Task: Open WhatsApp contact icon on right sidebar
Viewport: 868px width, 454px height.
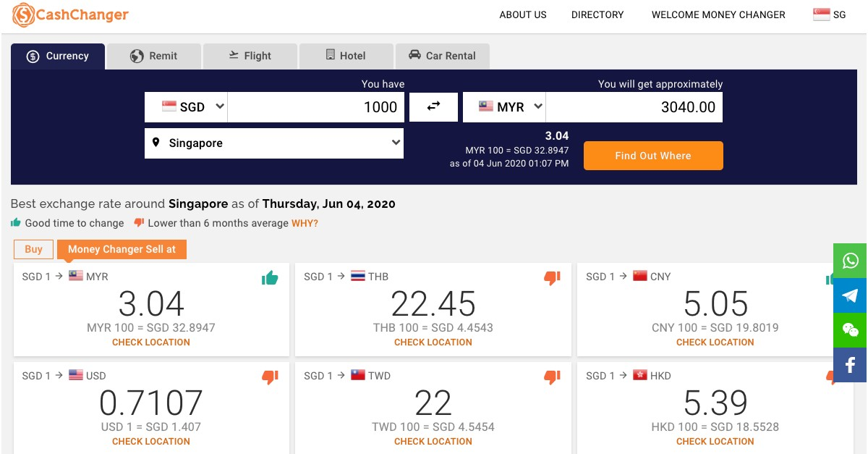Action: pos(850,261)
